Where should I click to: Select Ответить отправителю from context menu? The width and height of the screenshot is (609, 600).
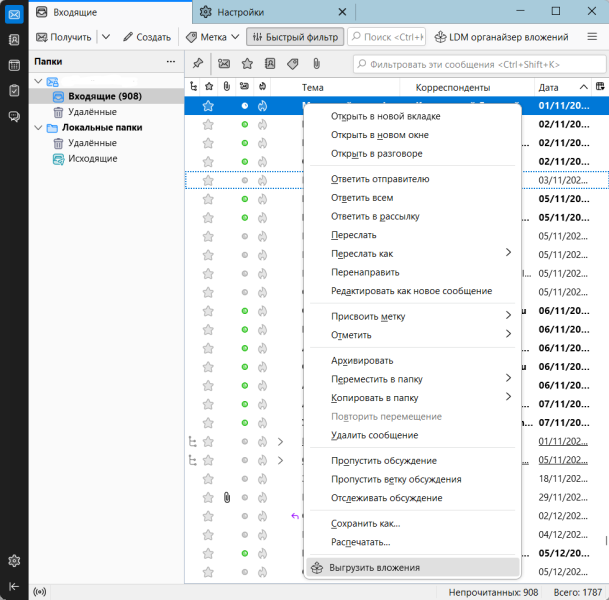379,179
